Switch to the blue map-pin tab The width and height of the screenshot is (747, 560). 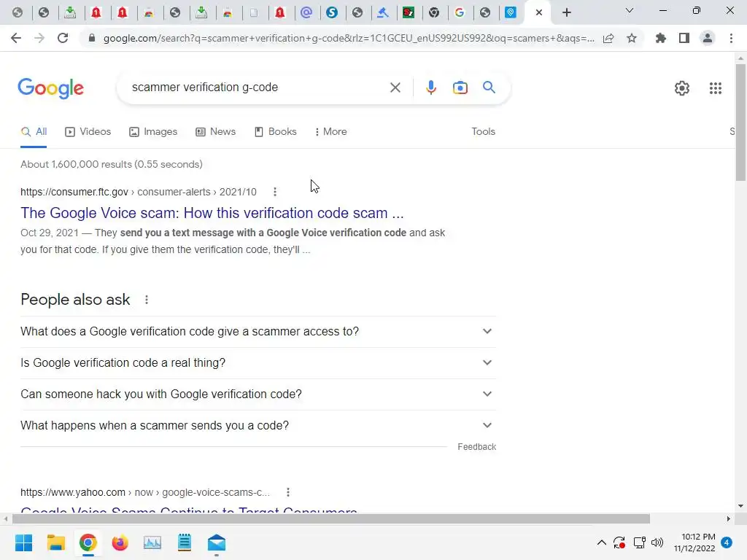coord(511,12)
